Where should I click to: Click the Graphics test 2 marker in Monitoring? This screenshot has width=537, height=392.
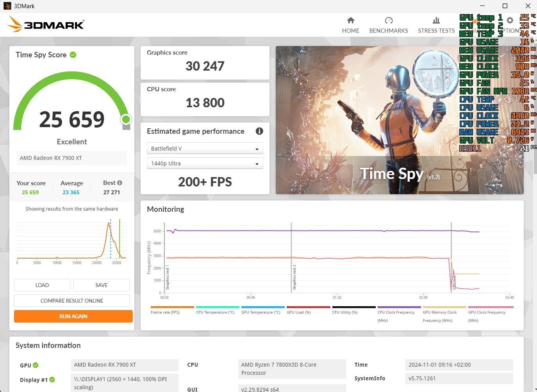(294, 277)
